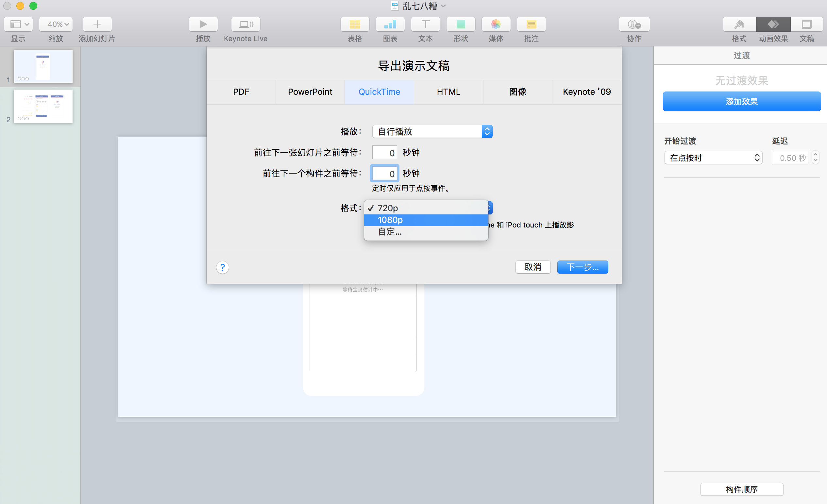Add a text box via 文本 icon
The height and width of the screenshot is (504, 827).
(425, 24)
